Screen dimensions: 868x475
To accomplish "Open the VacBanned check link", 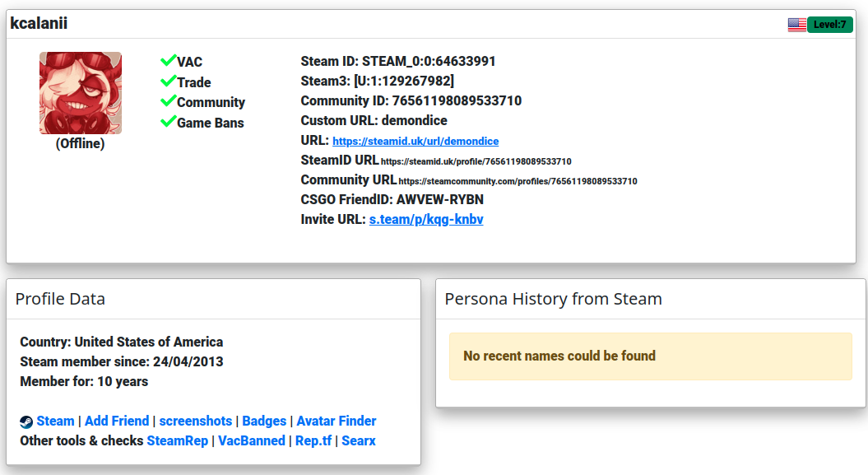I will [251, 440].
